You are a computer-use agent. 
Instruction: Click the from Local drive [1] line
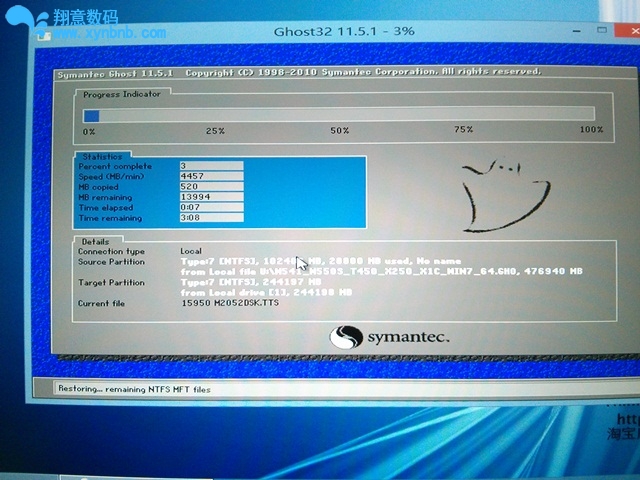pos(266,292)
